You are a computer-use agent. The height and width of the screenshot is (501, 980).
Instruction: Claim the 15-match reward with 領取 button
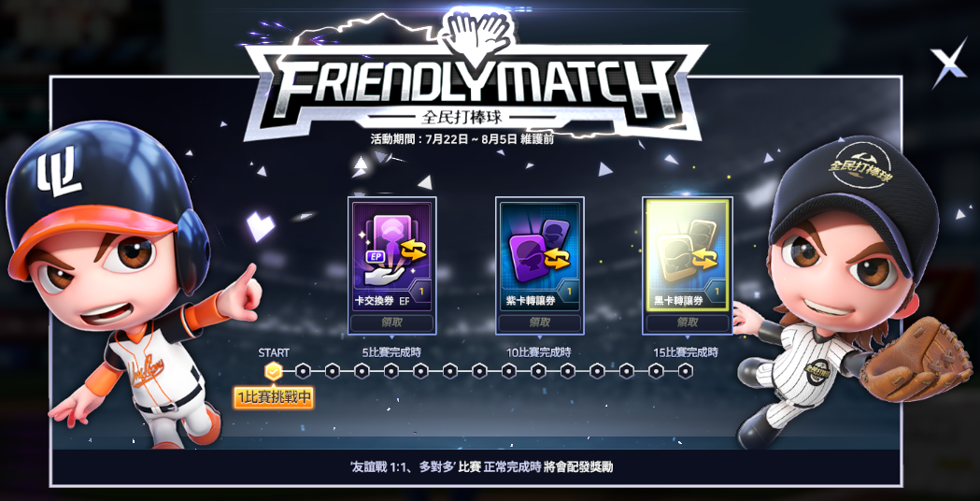click(688, 322)
